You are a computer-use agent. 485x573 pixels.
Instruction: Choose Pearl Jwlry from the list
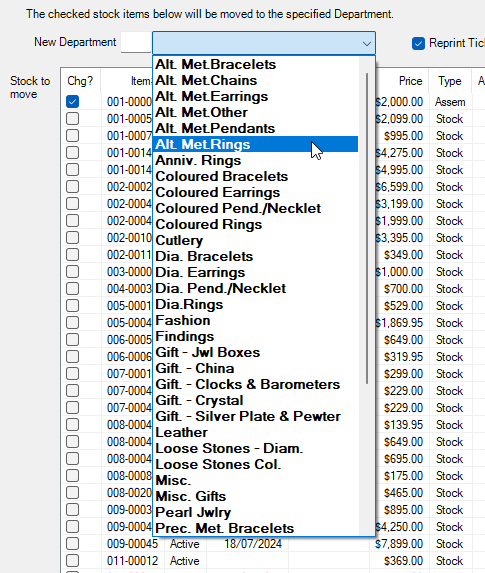(255, 512)
